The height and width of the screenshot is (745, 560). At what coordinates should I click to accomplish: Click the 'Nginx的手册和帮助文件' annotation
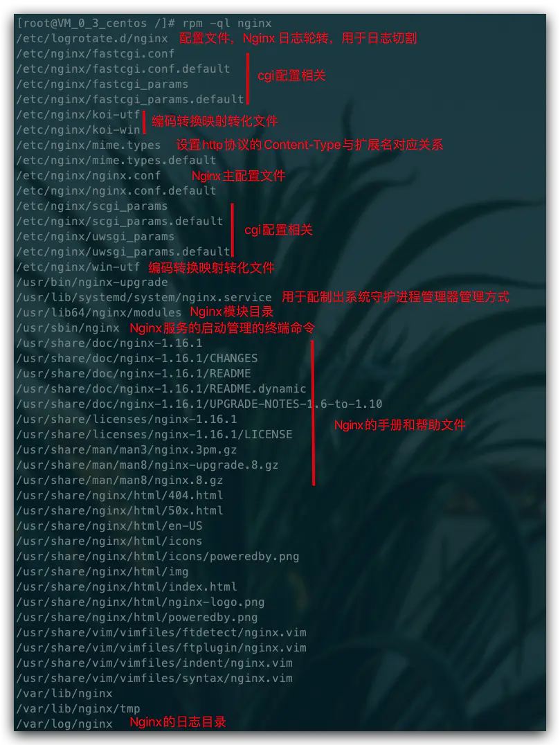(x=400, y=424)
